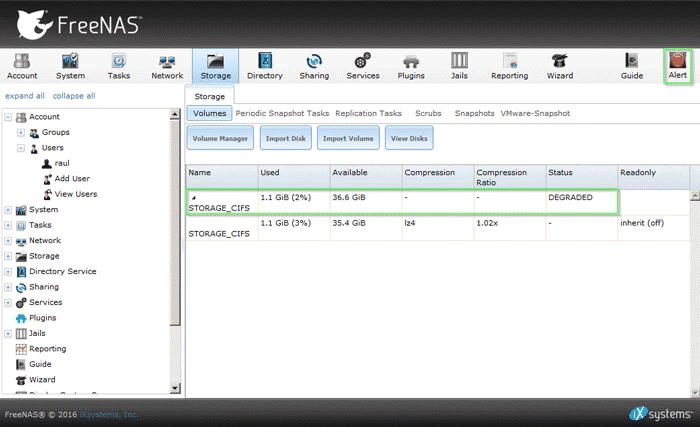
Task: Open the Jails toolbar icon
Action: 459,66
